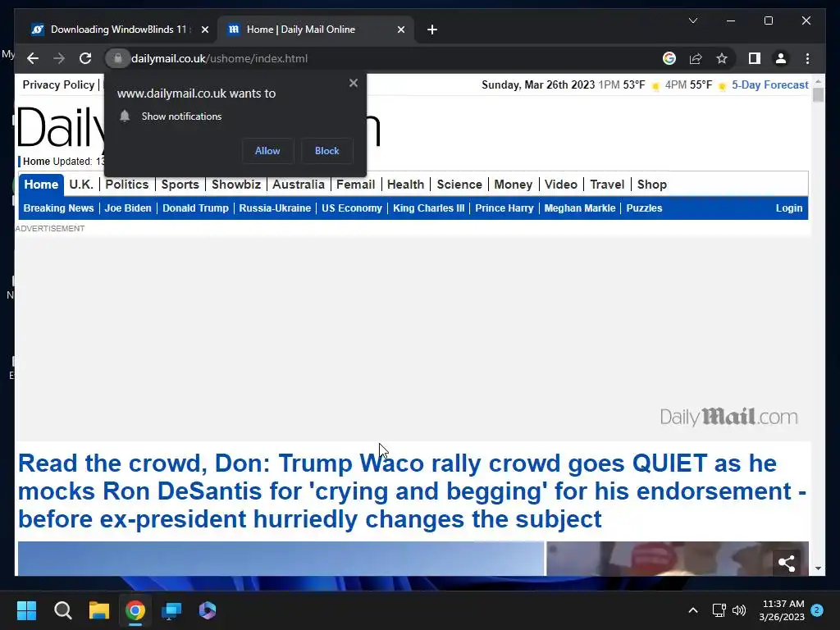Reload the Daily Mail page
The height and width of the screenshot is (630, 840).
pos(85,58)
